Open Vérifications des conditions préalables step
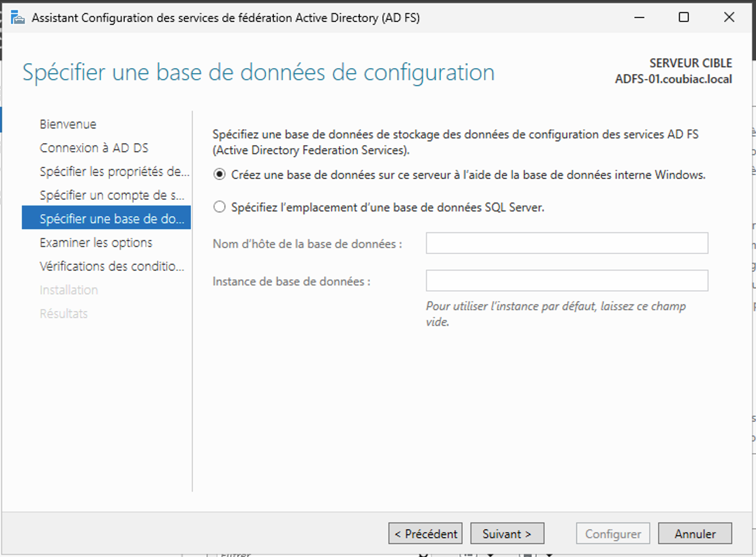This screenshot has width=756, height=557. pos(112,267)
